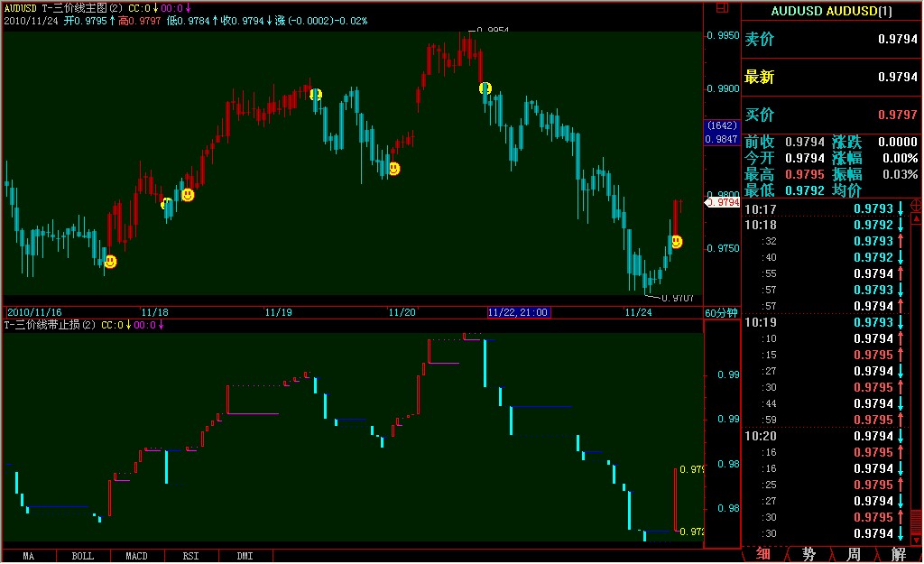Click the 0.9900 axis price label
The height and width of the screenshot is (564, 924).
pyautogui.click(x=723, y=88)
